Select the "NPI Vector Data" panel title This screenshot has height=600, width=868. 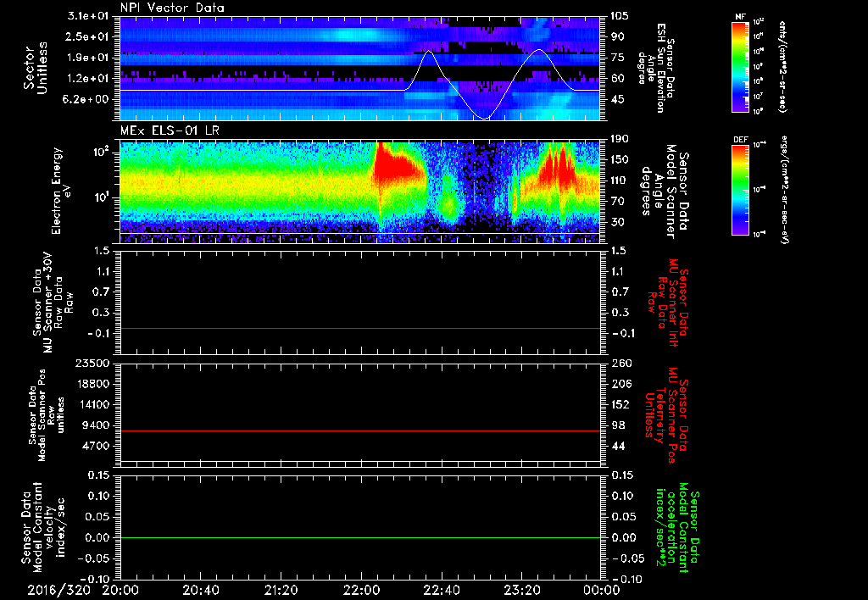click(x=172, y=8)
